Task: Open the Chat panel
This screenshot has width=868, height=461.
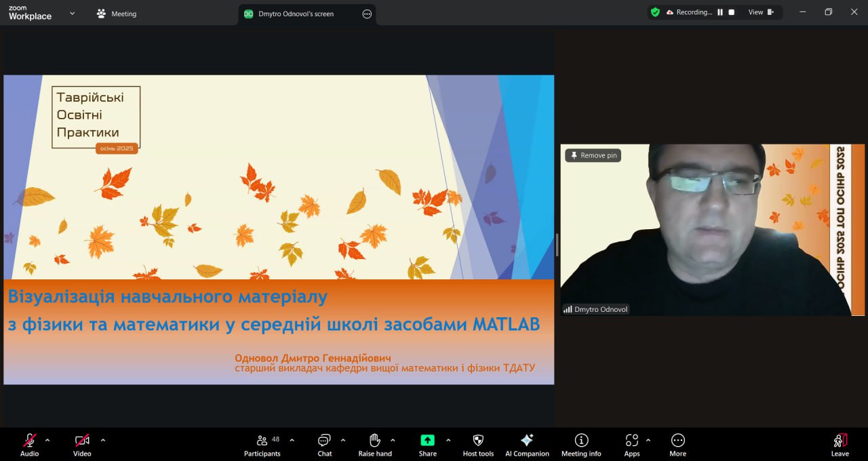Action: (325, 445)
